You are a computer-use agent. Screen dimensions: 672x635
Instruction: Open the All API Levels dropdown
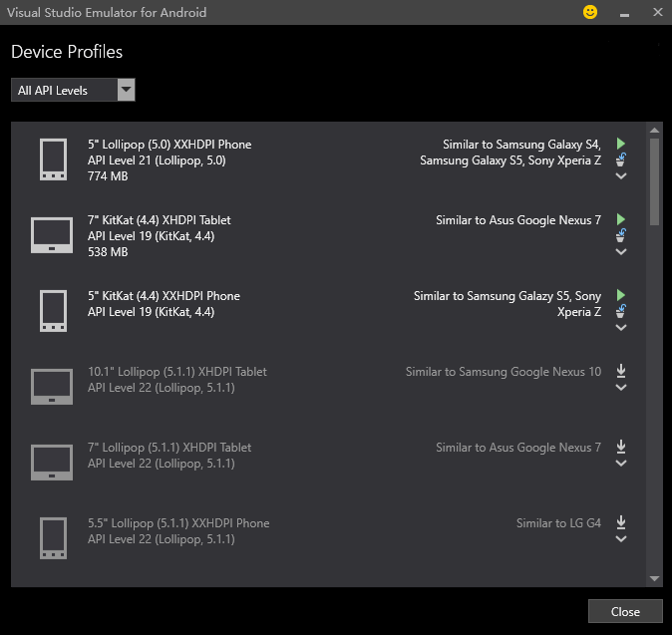tap(73, 90)
